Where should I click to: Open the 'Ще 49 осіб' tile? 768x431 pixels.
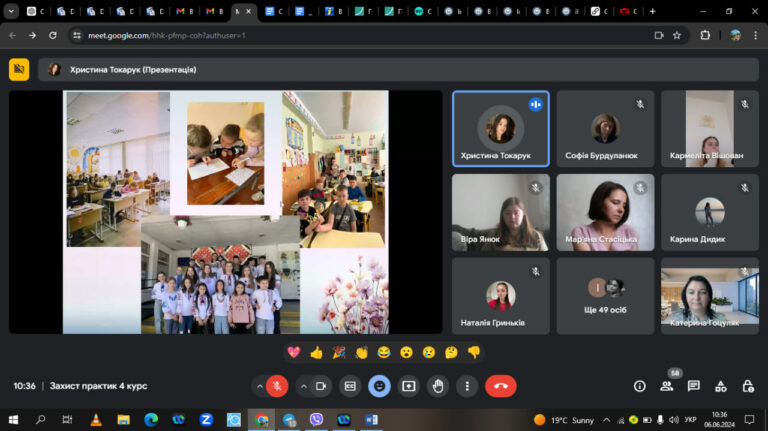pyautogui.click(x=605, y=296)
